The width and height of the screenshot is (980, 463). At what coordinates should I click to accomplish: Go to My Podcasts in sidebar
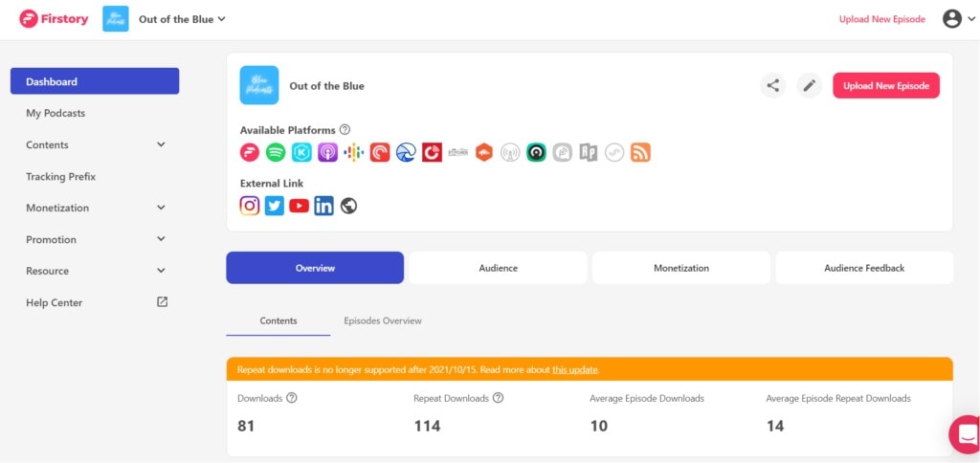pos(56,113)
